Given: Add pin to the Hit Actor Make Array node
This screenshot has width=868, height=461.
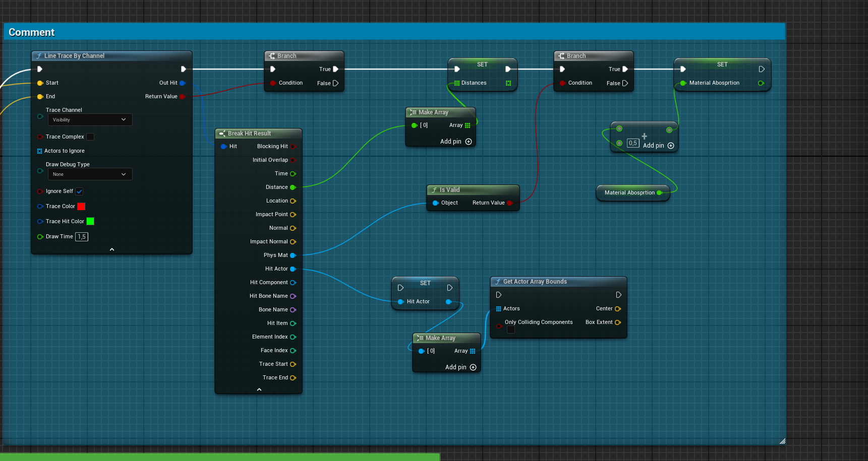Looking at the screenshot, I should point(473,367).
